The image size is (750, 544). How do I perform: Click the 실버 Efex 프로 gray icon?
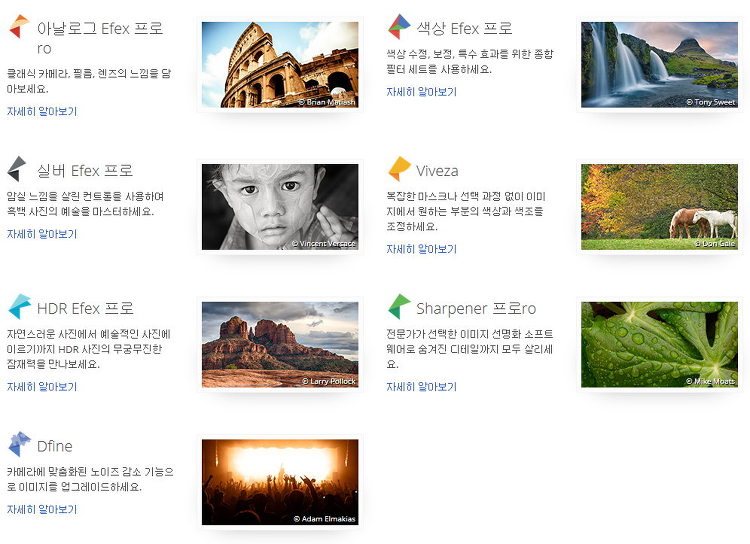[x=18, y=169]
